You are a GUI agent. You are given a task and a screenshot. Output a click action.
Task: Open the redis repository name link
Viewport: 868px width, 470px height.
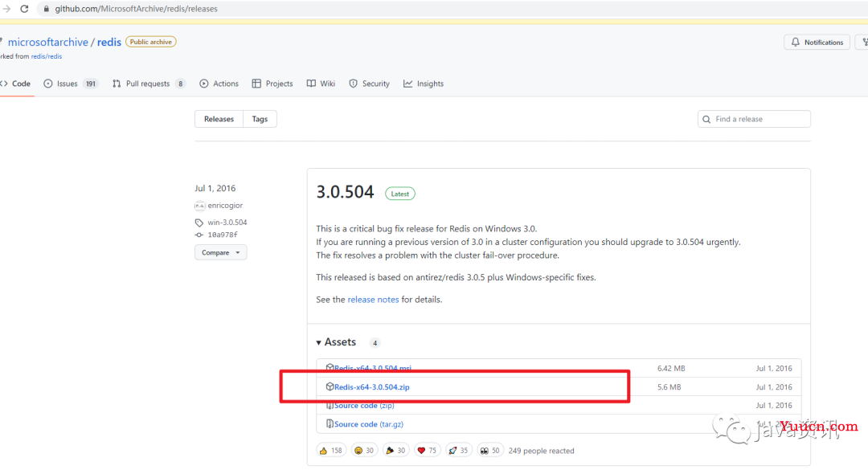(x=109, y=42)
